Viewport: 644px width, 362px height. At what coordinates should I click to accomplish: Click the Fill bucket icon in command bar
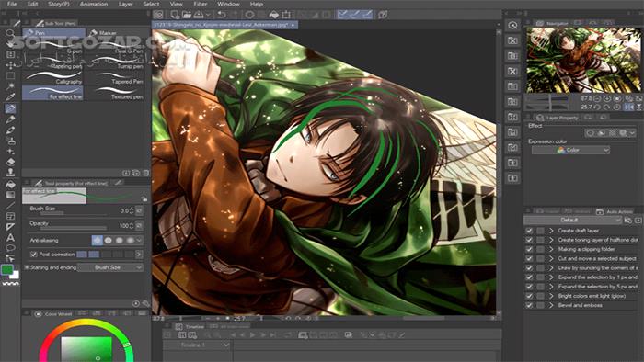[x=274, y=15]
